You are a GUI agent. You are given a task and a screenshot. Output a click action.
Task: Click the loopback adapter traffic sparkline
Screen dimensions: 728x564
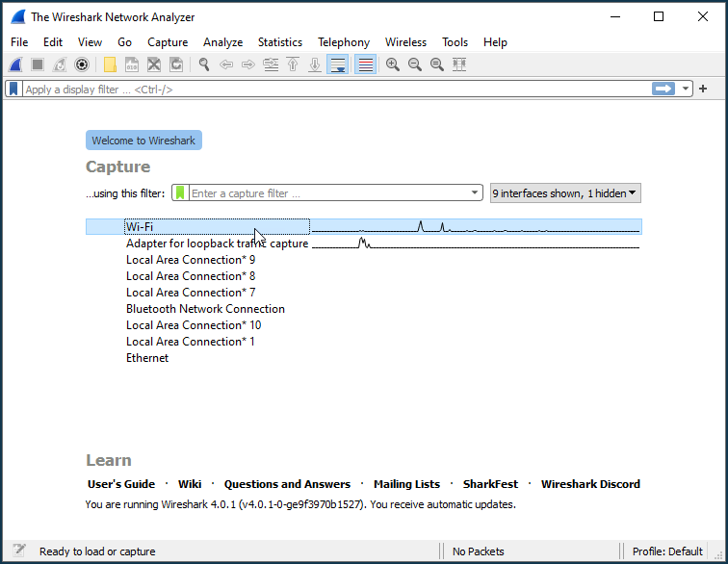(476, 244)
